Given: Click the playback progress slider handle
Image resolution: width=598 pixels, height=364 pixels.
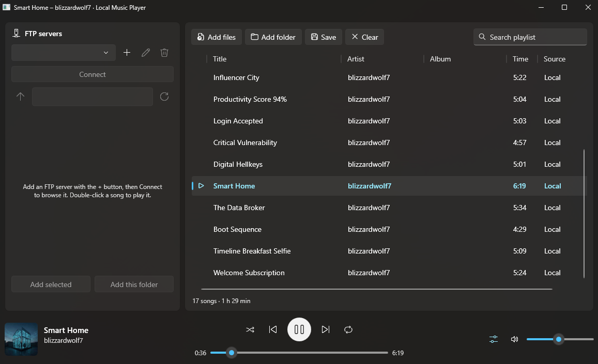Looking at the screenshot, I should tap(232, 353).
